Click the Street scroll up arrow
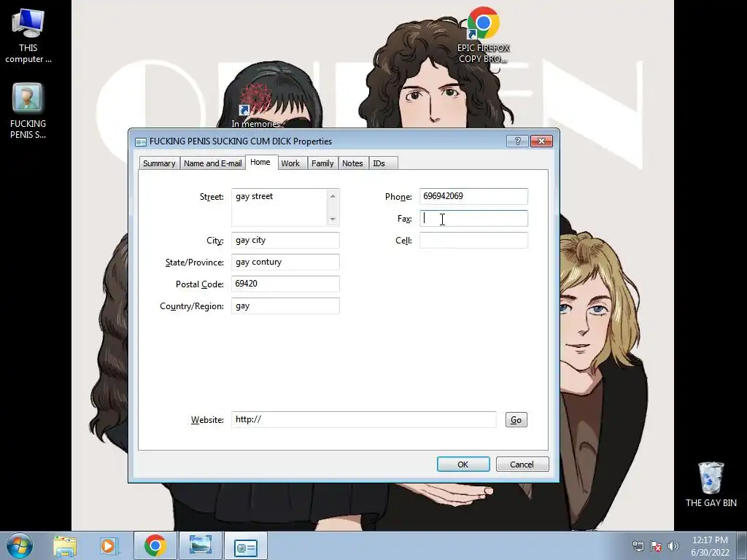The width and height of the screenshot is (747, 560). click(333, 195)
